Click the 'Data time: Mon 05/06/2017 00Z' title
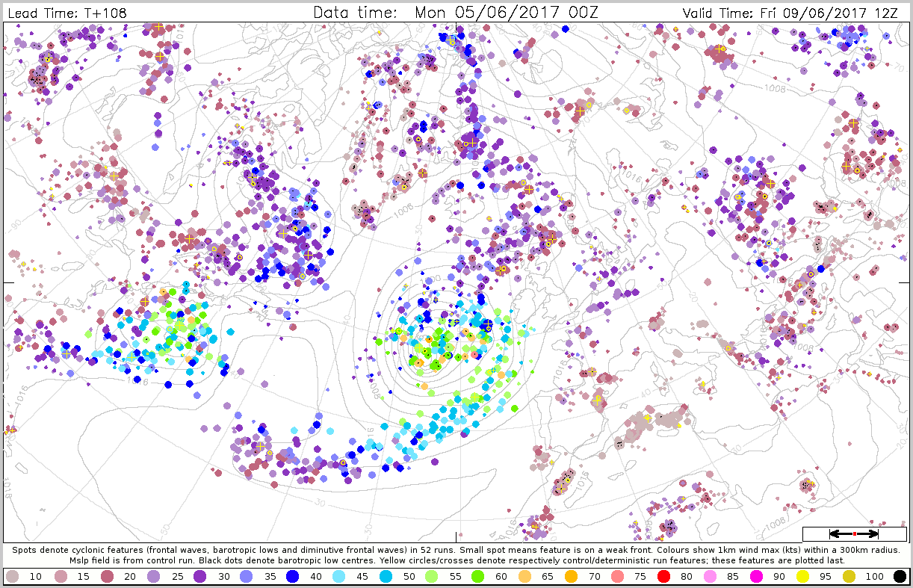 click(x=456, y=12)
